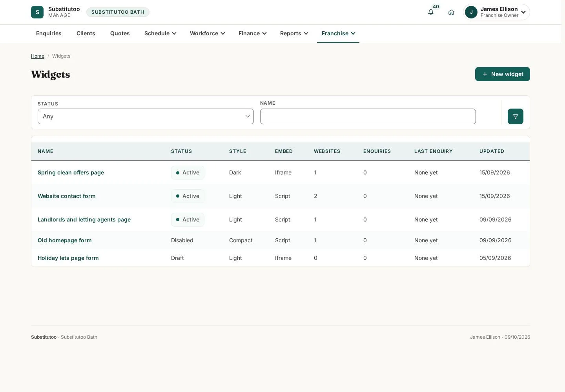Click Disabled status of Old homepage form
Viewport: 565px width, 392px height.
click(182, 240)
